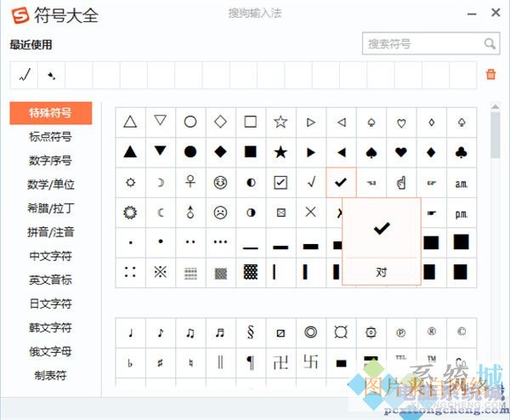This screenshot has width=510, height=420.
Task: Insert the section sign § symbol
Action: (250, 332)
